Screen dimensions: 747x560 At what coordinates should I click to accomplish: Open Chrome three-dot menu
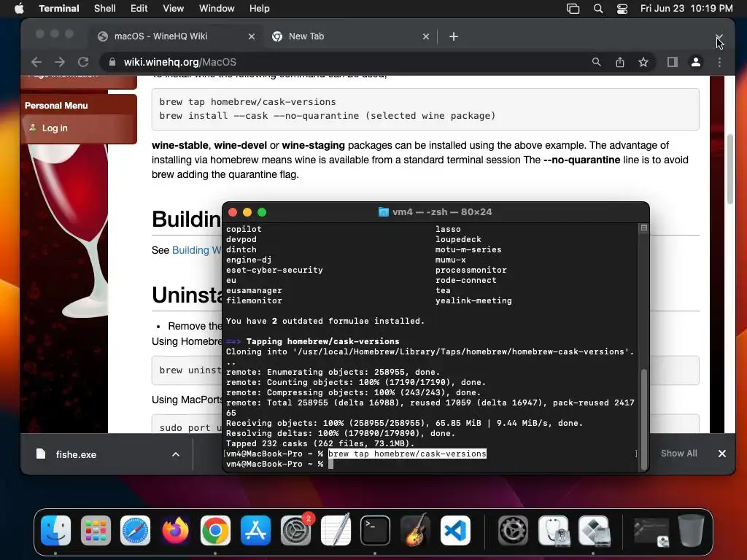[x=719, y=62]
